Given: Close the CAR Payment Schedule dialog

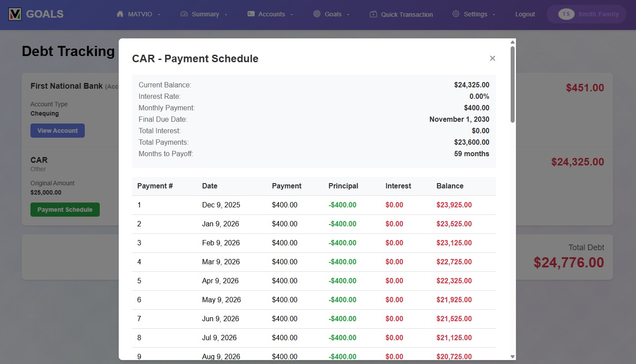Looking at the screenshot, I should [493, 58].
